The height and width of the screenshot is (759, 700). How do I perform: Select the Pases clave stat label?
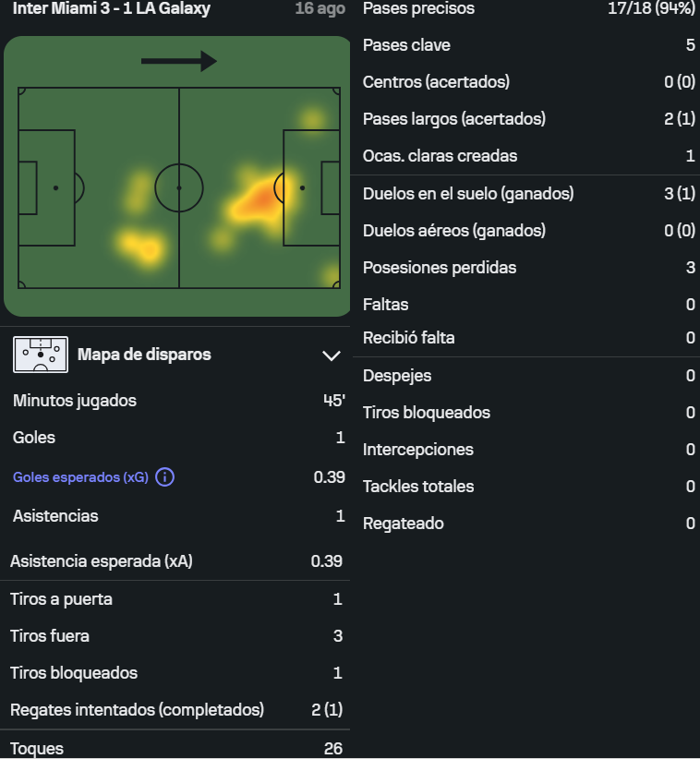(x=406, y=45)
